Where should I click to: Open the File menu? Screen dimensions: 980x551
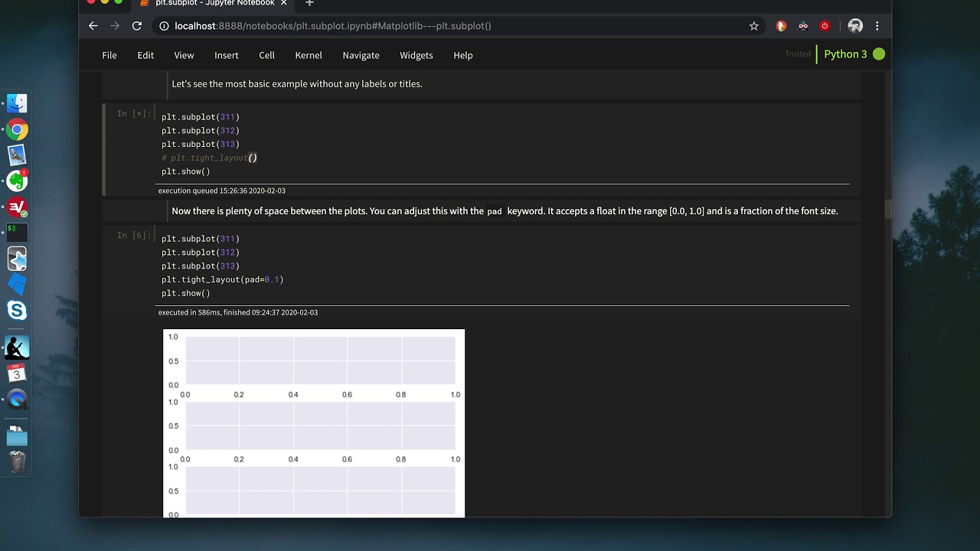tap(109, 55)
